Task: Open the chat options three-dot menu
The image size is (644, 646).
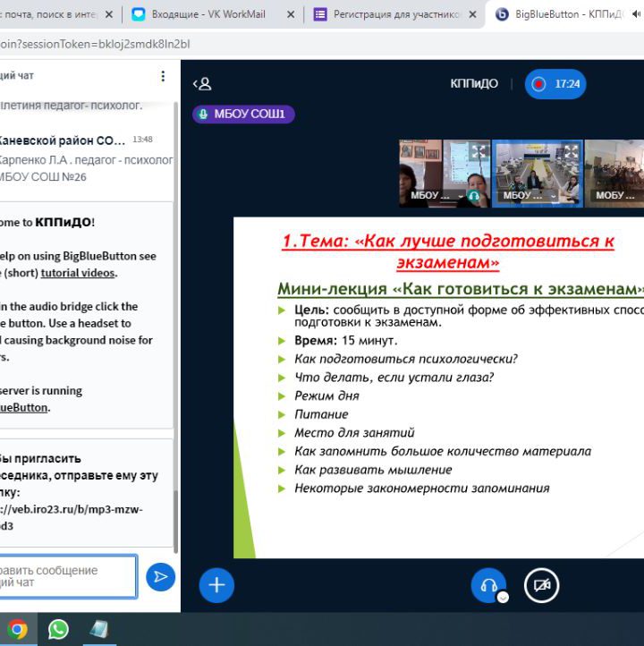Action: point(163,76)
